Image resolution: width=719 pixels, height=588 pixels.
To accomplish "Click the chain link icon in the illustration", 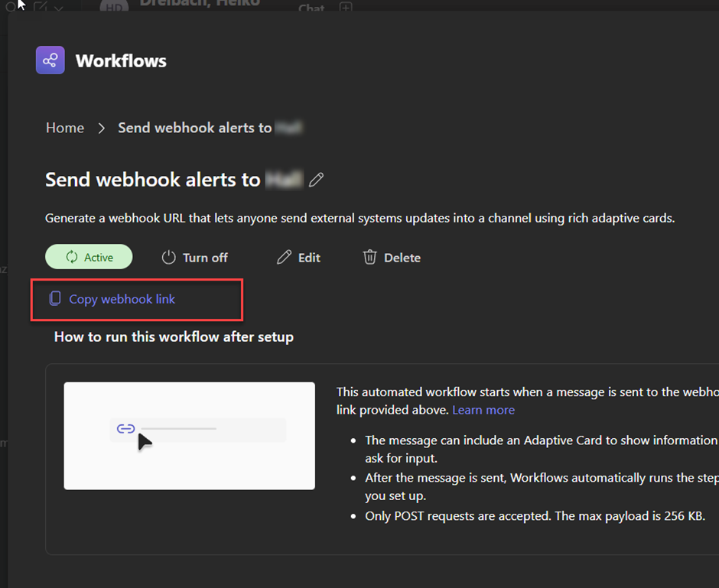I will tap(125, 429).
